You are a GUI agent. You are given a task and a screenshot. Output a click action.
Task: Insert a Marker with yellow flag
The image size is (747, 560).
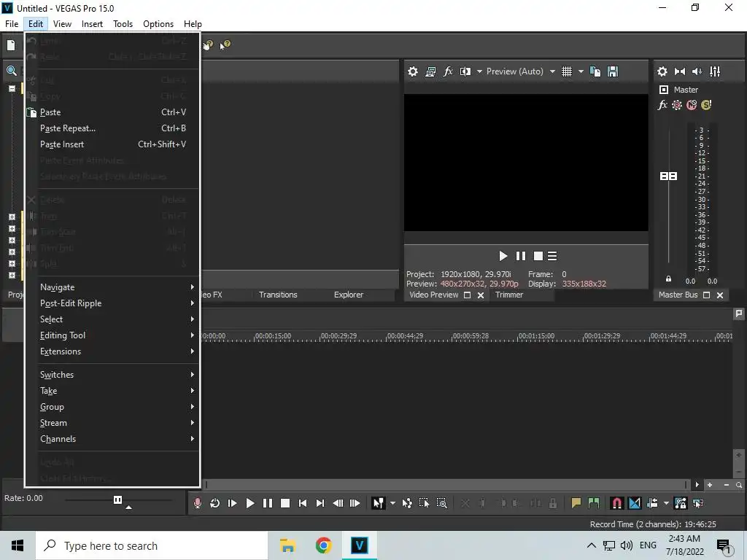576,503
